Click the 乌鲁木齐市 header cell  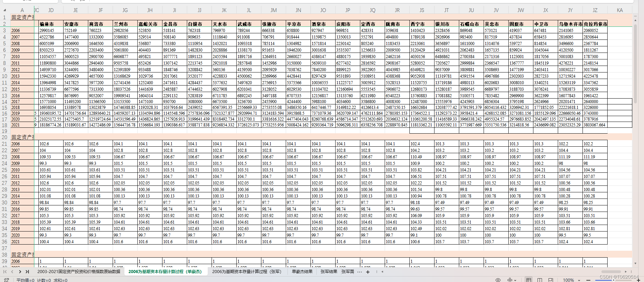coord(570,24)
